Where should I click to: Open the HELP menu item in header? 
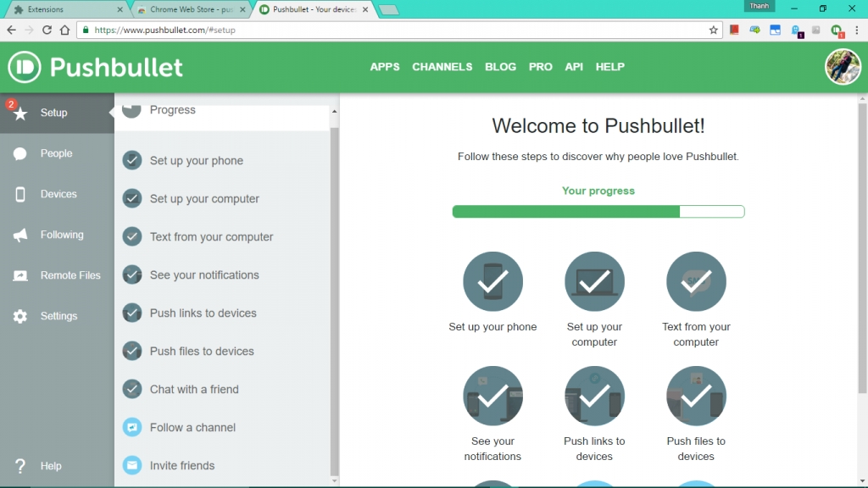(610, 67)
